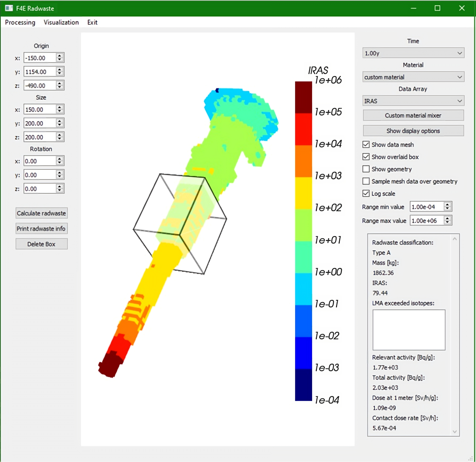Viewport: 476px width, 462px height.
Task: Click the Delete Box button
Action: coord(42,244)
